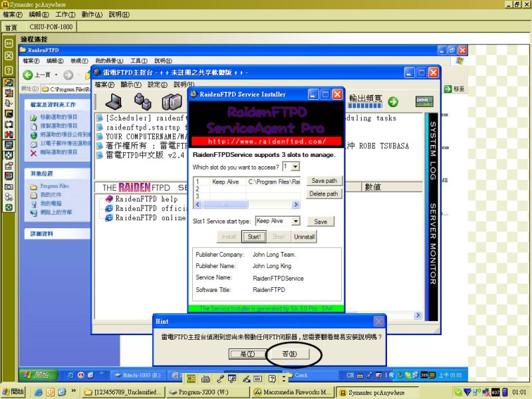Collapse the 檔案及資料夾工作 panel header
532x399 pixels.
[58, 104]
